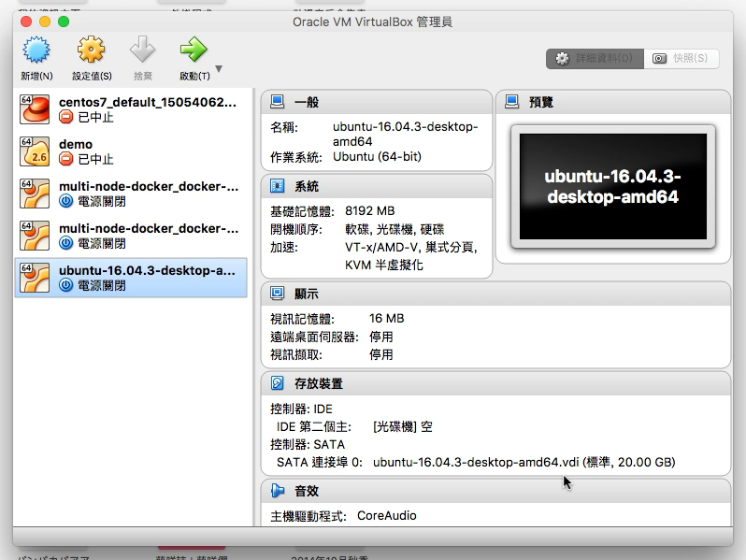The image size is (746, 560).
Task: Click the ubuntu-16.04.3-desktop-amd64.vdi SATA entry
Action: (524, 462)
